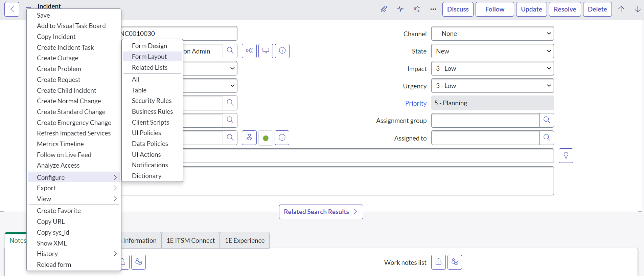
Task: Follow the Priority field link
Action: pyautogui.click(x=416, y=103)
